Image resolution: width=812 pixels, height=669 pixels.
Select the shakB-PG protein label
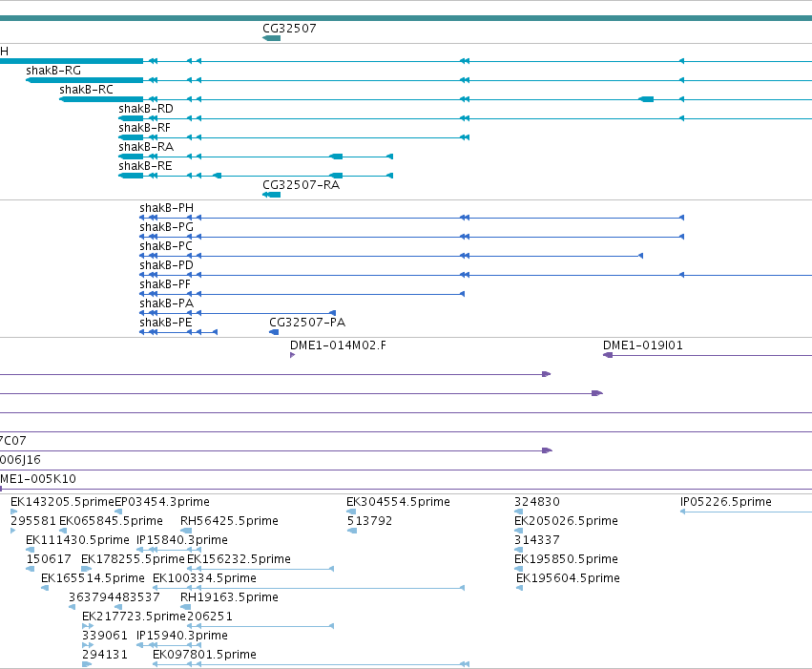pos(166,227)
